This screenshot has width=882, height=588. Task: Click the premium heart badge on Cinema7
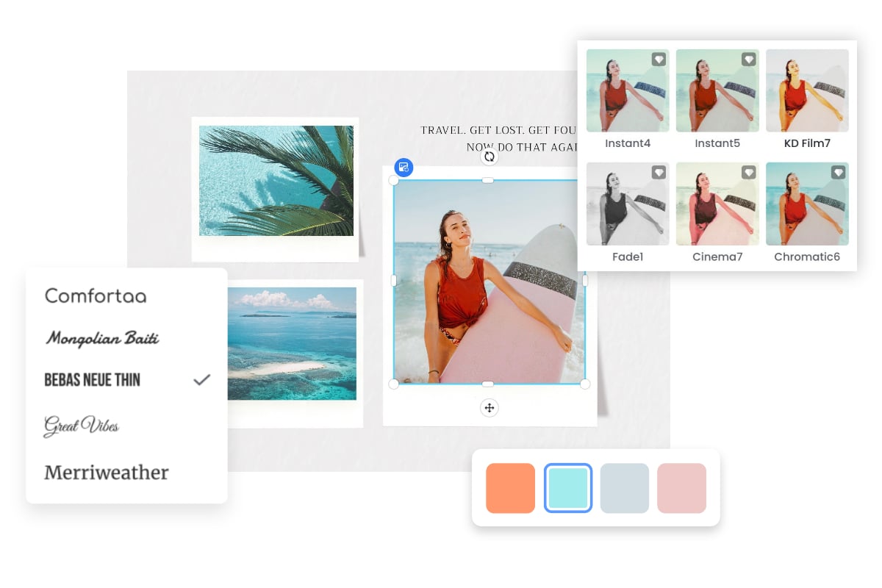point(748,172)
